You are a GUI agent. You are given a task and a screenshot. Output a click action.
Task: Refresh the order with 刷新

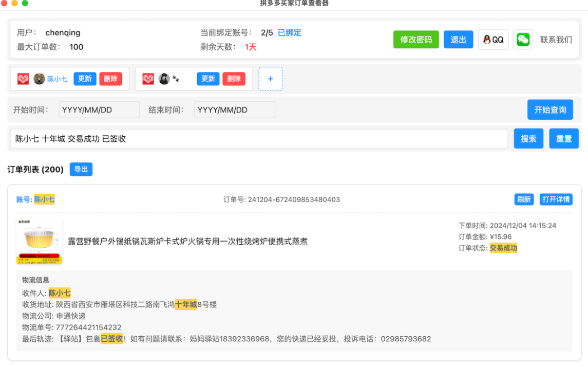(x=524, y=199)
